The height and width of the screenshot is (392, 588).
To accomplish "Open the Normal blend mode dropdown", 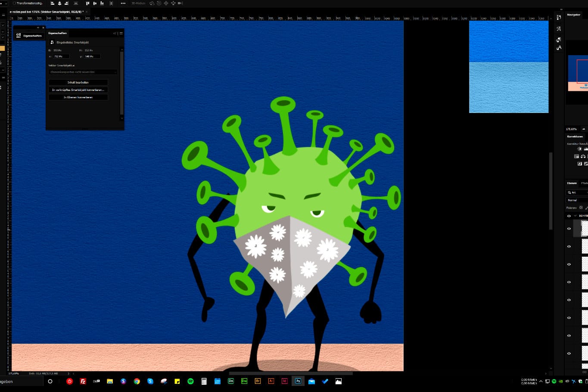I will tap(576, 200).
